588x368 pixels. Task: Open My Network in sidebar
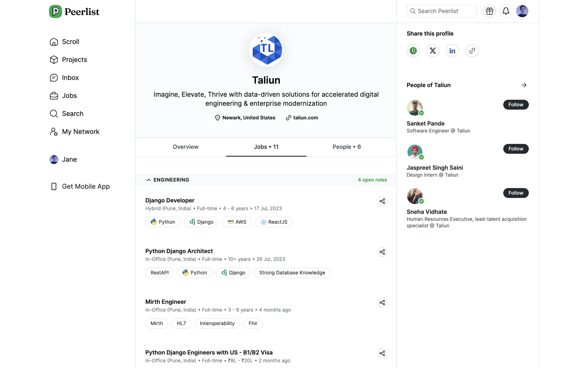click(x=80, y=132)
